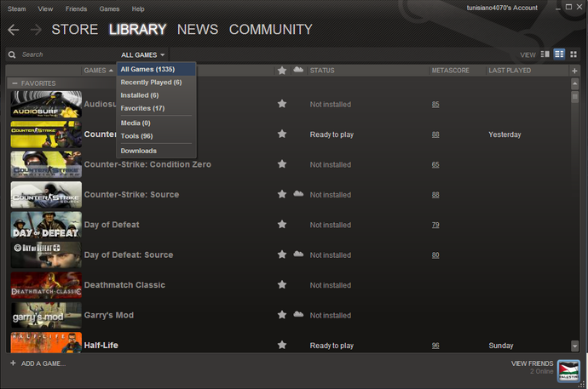Collapse the Favorites category
The image size is (588, 389).
tap(14, 83)
